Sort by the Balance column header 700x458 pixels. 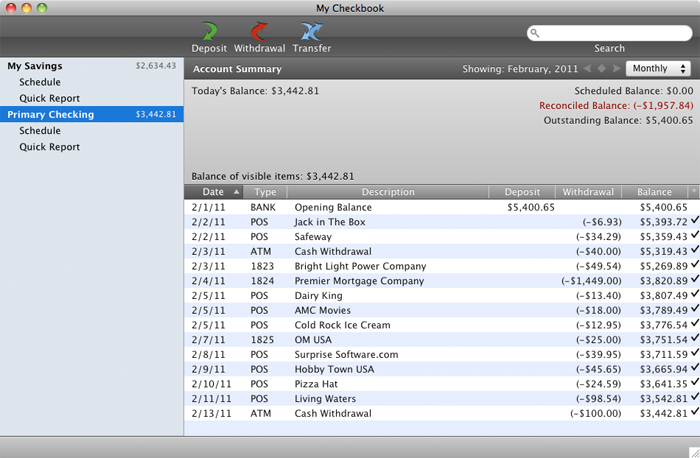(654, 192)
